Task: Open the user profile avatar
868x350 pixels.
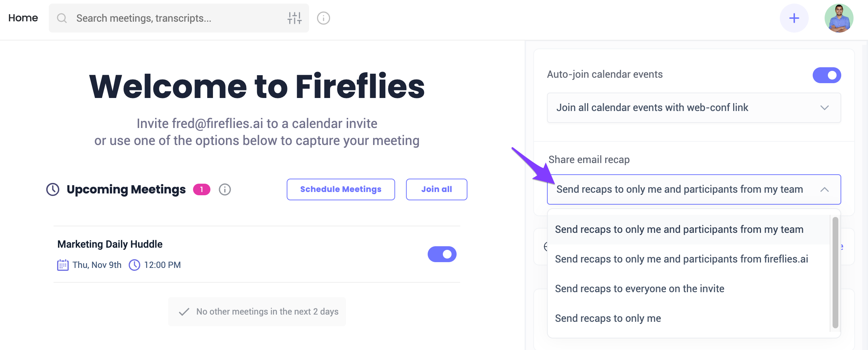Action: (x=839, y=18)
